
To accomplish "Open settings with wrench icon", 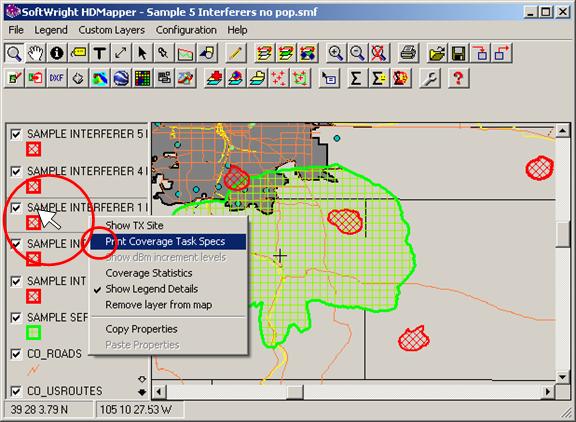I will pyautogui.click(x=429, y=78).
